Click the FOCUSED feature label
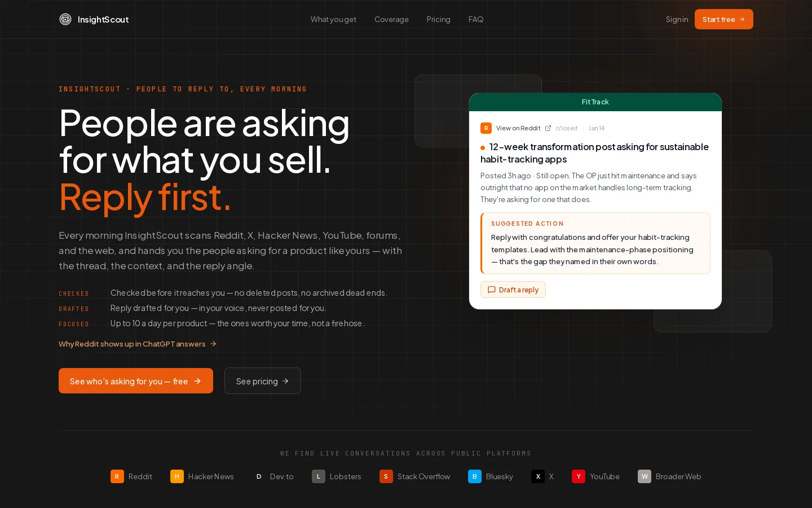This screenshot has height=508, width=812. tap(74, 324)
